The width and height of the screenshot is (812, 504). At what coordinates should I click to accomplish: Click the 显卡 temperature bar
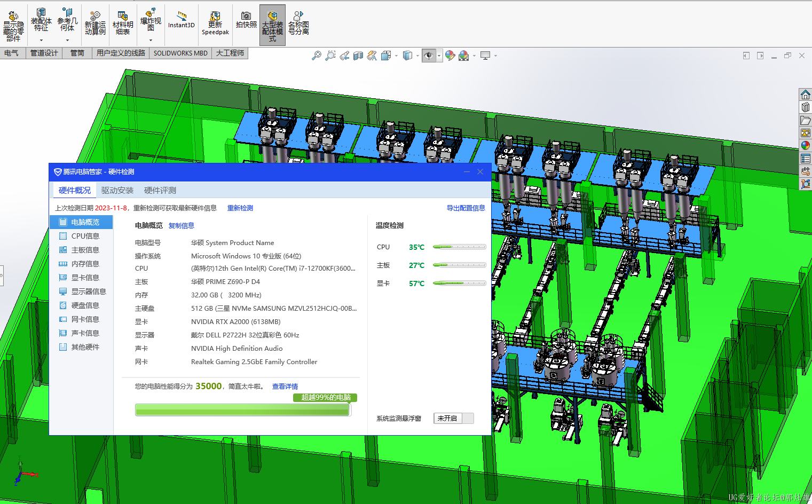[460, 283]
